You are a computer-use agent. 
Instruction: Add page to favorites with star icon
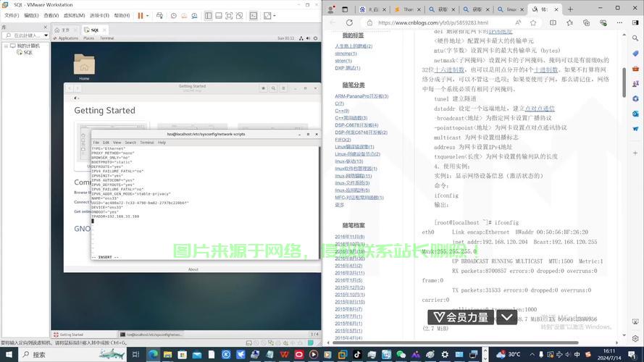pos(533,22)
